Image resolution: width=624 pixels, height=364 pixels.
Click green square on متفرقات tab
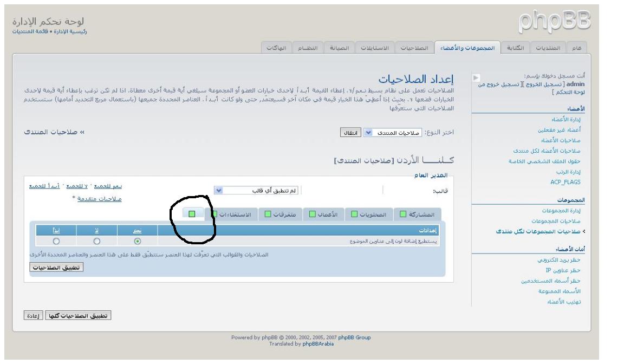click(268, 214)
